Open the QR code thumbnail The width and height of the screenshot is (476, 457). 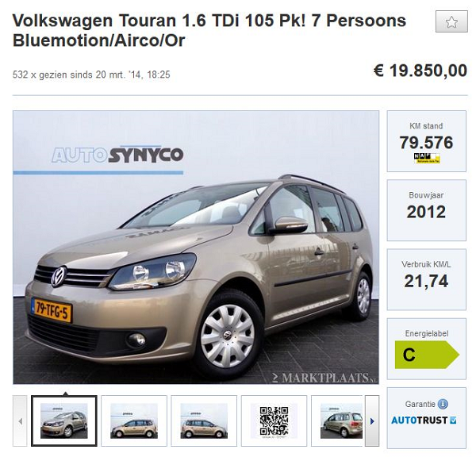pyautogui.click(x=274, y=421)
